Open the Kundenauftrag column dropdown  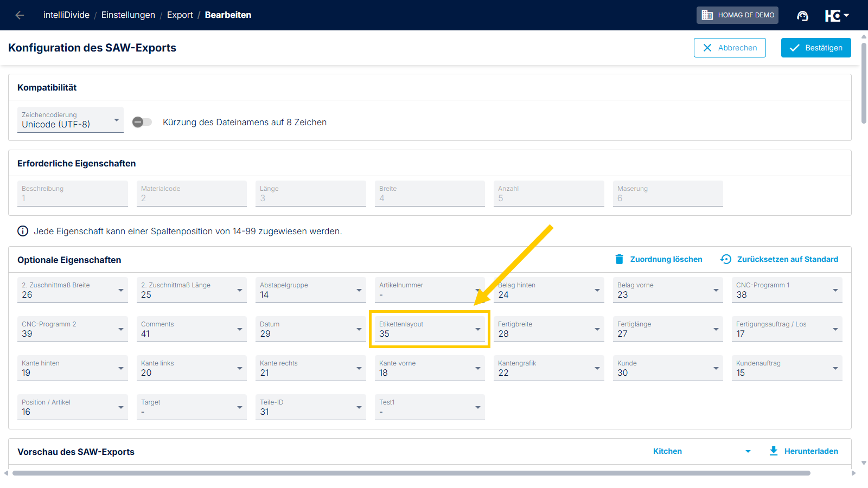tap(787, 368)
